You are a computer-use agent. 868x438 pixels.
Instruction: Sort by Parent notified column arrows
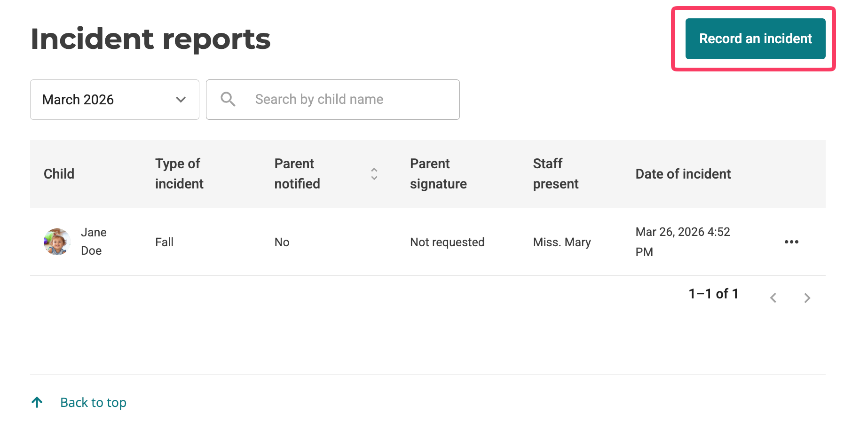pos(374,174)
